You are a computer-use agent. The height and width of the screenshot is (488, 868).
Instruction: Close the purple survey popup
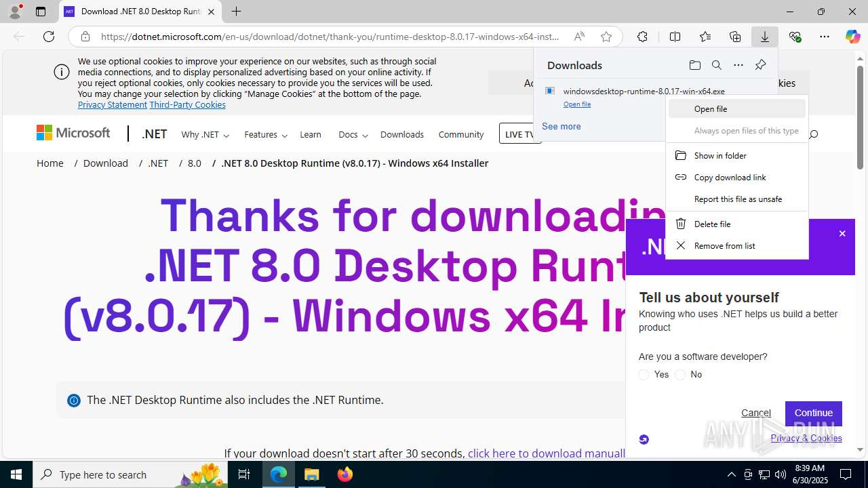[842, 234]
